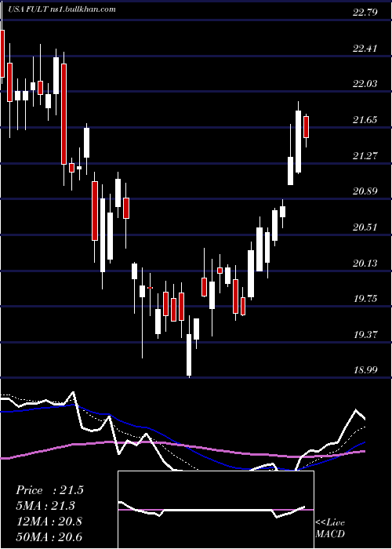Image resolution: width=392 pixels, height=549 pixels.
Task: Click the 20.13 price axis label
Action: [x=365, y=264]
